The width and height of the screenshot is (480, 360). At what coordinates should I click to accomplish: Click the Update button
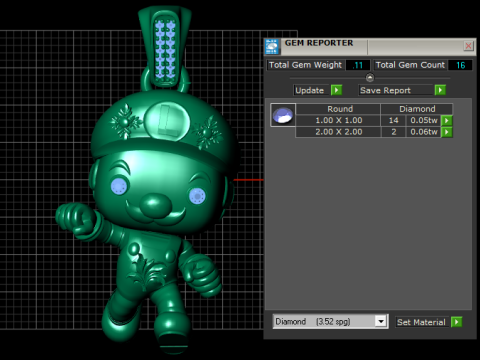tap(311, 90)
